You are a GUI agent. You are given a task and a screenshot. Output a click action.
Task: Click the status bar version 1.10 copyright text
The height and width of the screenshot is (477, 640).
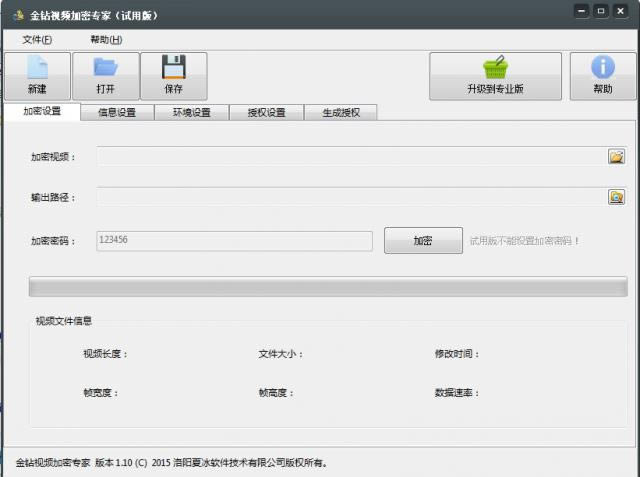point(171,463)
